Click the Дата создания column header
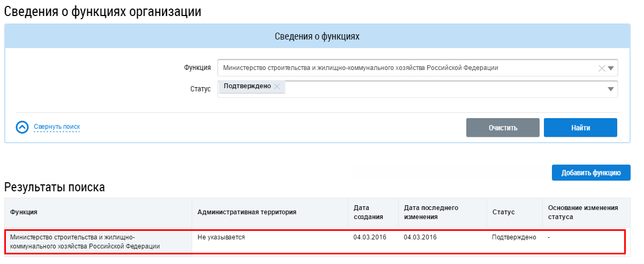644x264 pixels. click(368, 212)
